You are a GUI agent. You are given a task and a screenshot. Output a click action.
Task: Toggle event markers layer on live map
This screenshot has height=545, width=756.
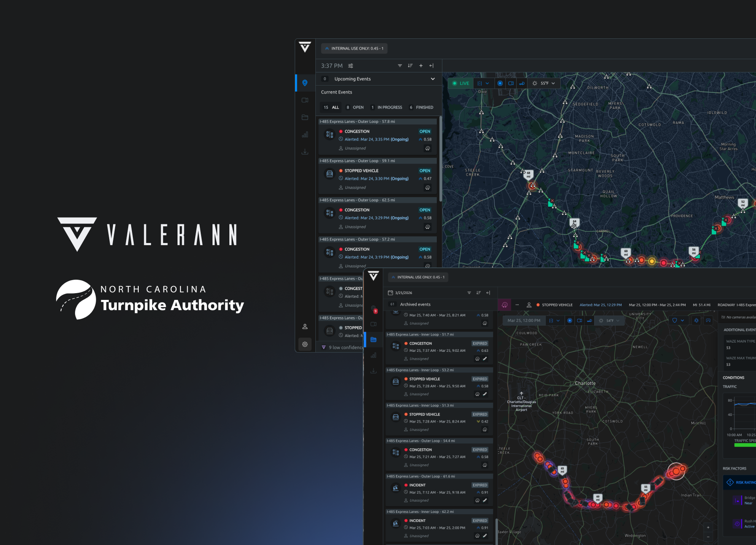point(500,84)
